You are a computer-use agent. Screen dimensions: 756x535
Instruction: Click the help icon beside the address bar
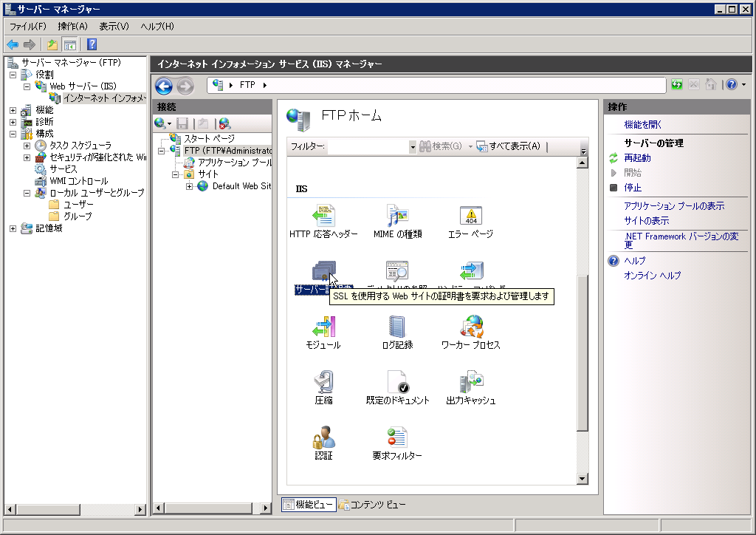(x=732, y=85)
